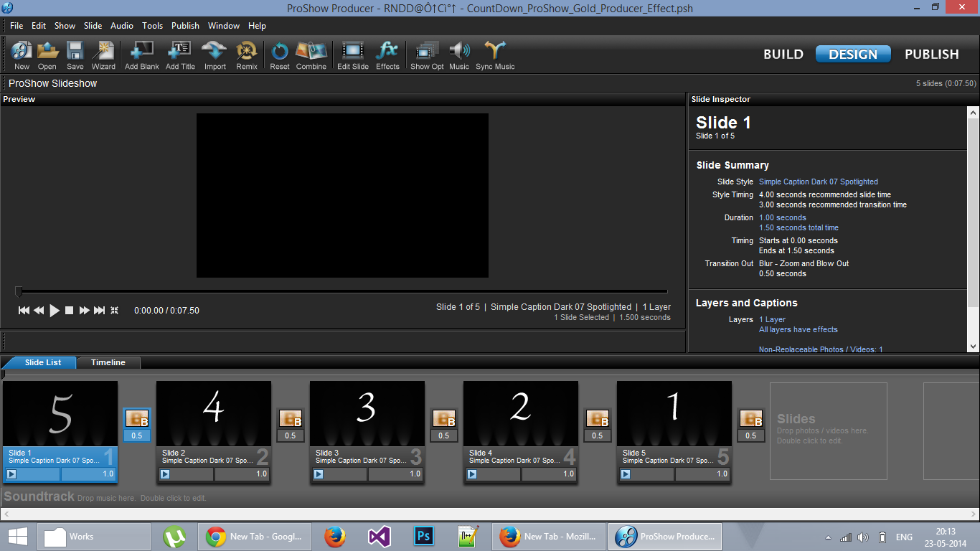Click the Soundtrack bar to add music
The image size is (980, 551).
coord(490,497)
